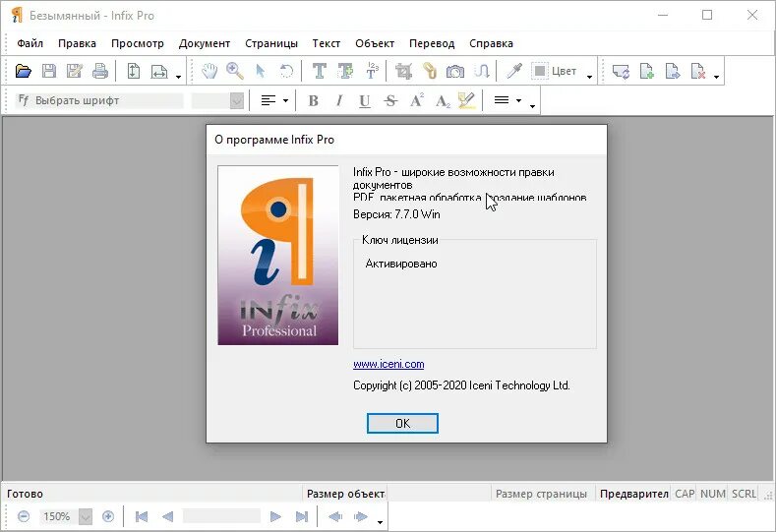Toggle Underline formatting

pos(365,101)
